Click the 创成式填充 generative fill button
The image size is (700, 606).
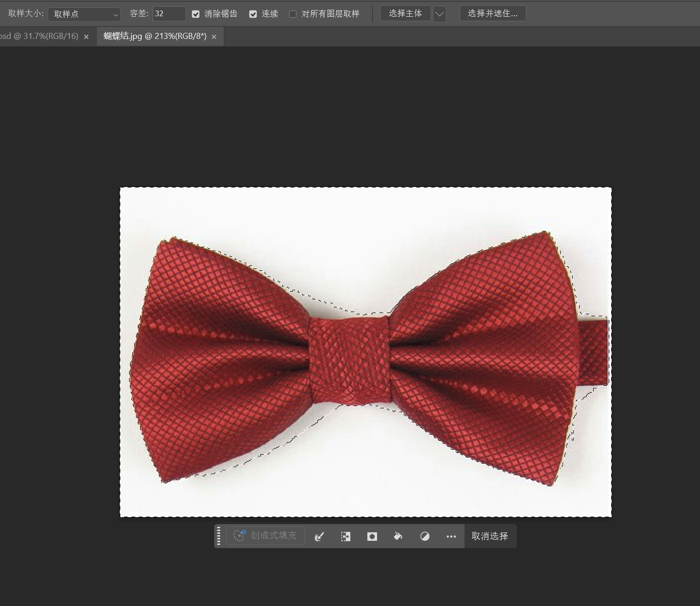coord(266,536)
